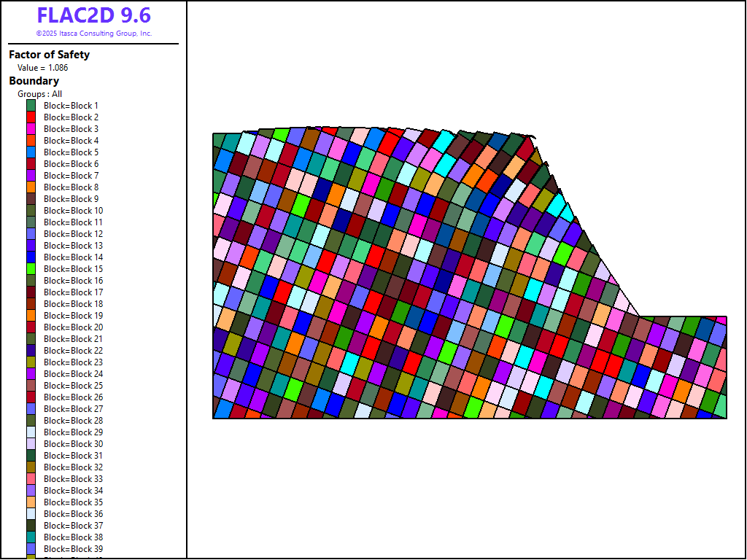The width and height of the screenshot is (747, 560).
Task: Select the Boundary legend heading
Action: point(34,81)
